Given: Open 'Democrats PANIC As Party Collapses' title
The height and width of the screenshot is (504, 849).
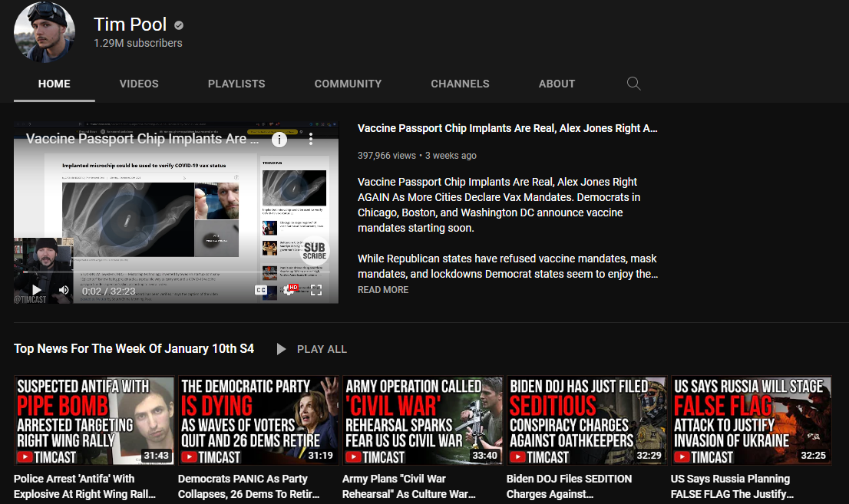Looking at the screenshot, I should [249, 486].
